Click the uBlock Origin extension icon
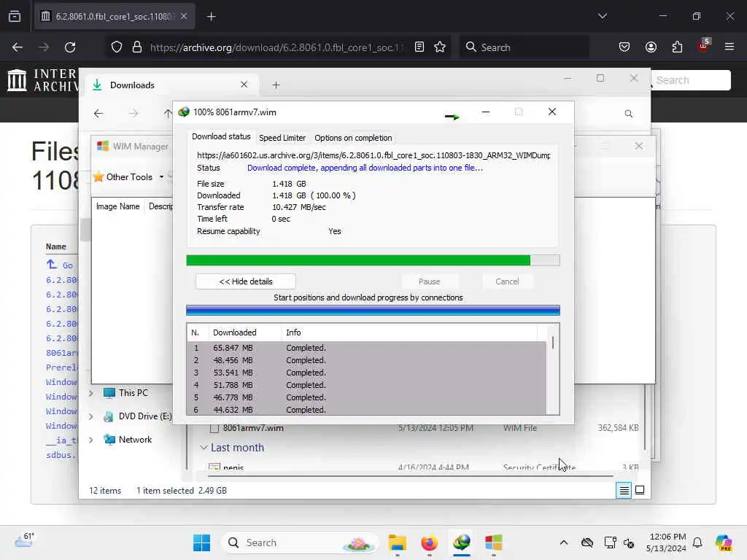Viewport: 747px width, 560px height. tap(703, 46)
